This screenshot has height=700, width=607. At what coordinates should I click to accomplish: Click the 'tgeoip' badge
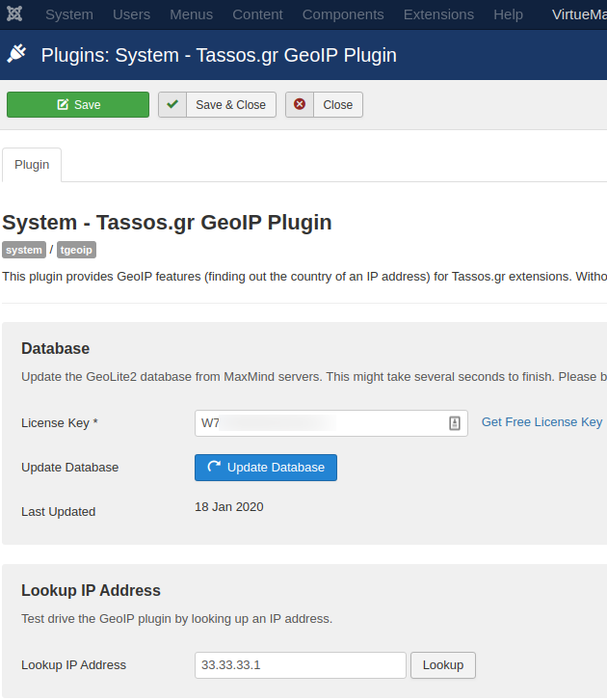click(x=76, y=250)
